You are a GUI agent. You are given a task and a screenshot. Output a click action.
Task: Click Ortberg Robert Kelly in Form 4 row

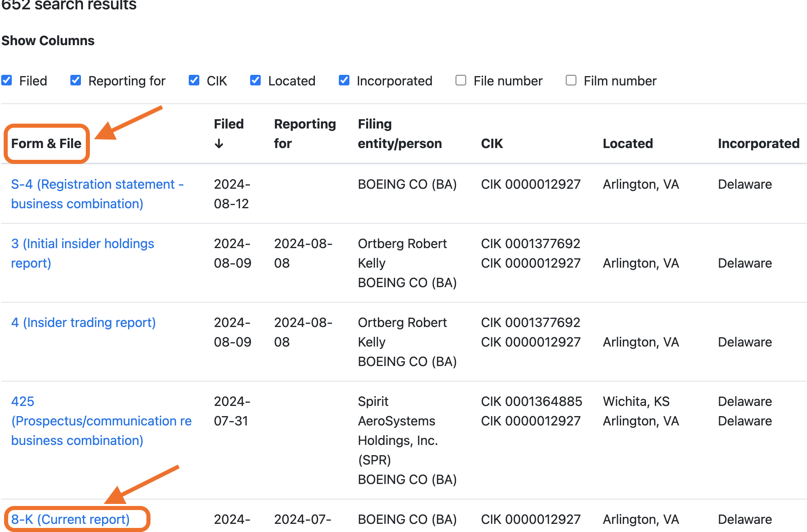pos(402,332)
